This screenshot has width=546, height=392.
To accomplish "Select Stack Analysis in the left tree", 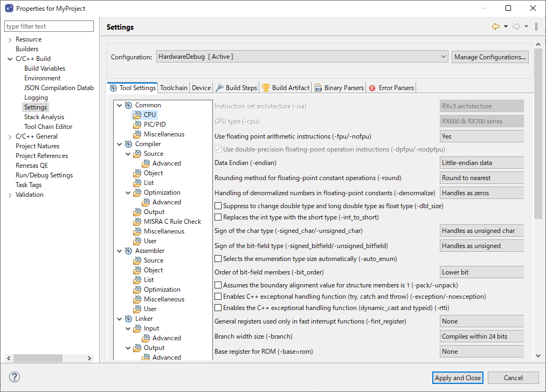I will (44, 117).
